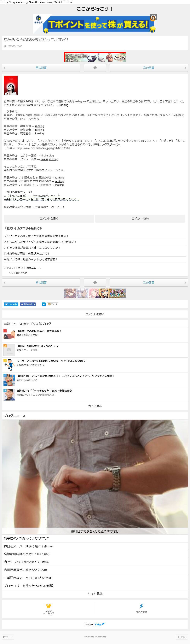Click the bottom home icon button
190x644 pixels.
(95, 283)
